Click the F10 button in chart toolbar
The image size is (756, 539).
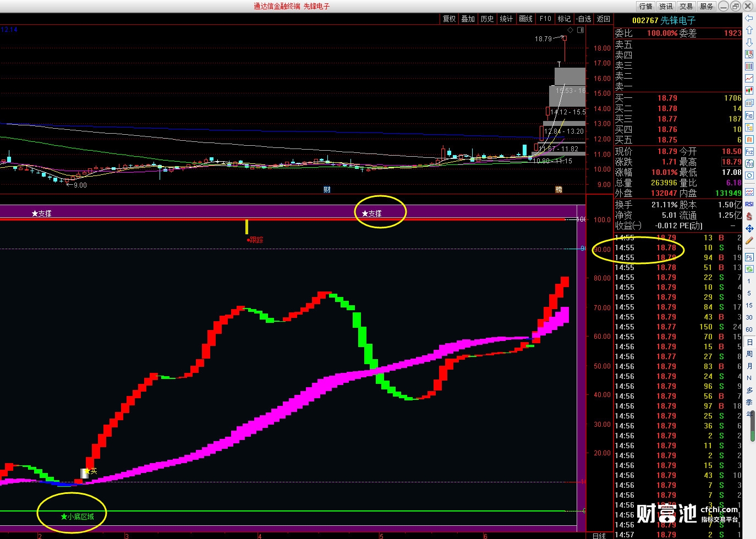[x=545, y=19]
